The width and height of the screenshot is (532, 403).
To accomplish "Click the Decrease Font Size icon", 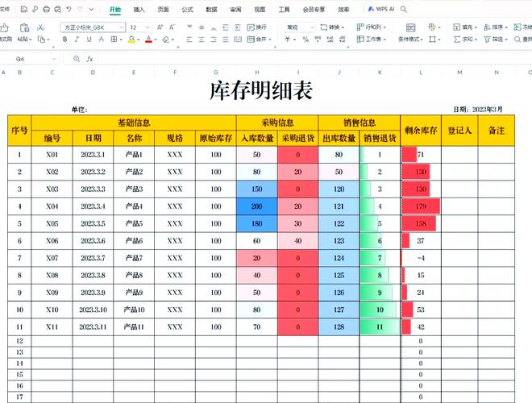I will tap(172, 27).
